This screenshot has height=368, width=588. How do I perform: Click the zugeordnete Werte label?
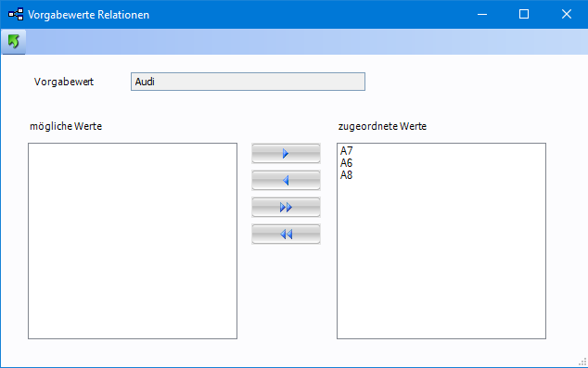pos(382,126)
